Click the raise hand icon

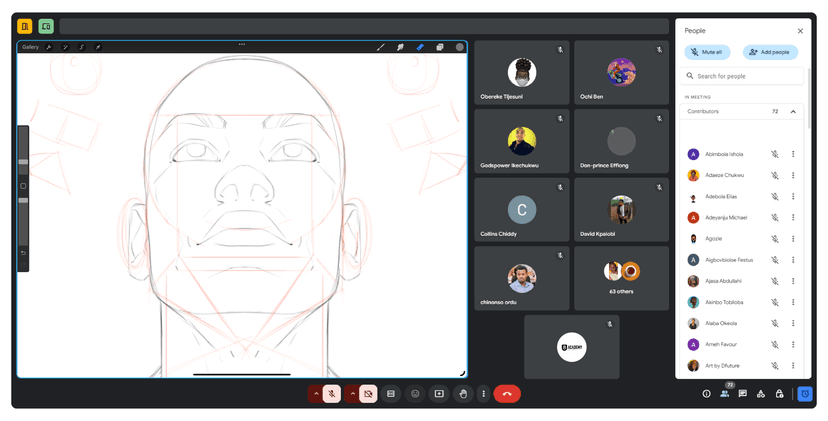463,394
